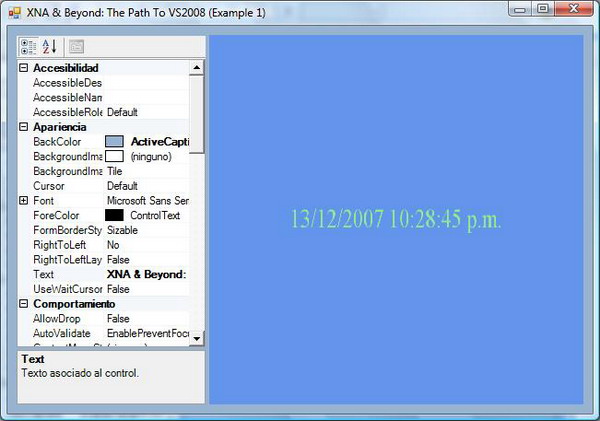600x421 pixels.
Task: Click the AccessibleRole Default value
Action: pos(122,112)
